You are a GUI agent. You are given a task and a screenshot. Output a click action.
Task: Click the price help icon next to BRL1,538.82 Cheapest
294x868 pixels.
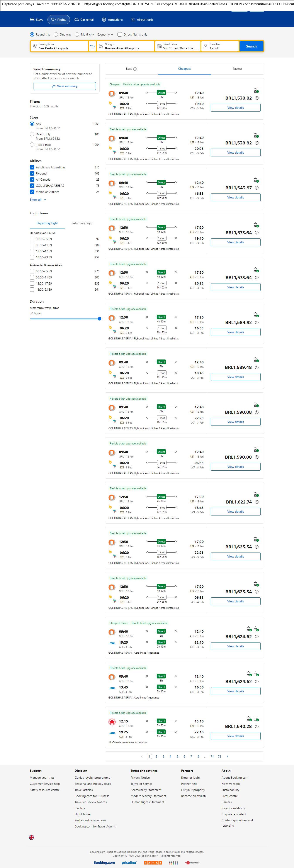pyautogui.click(x=257, y=98)
